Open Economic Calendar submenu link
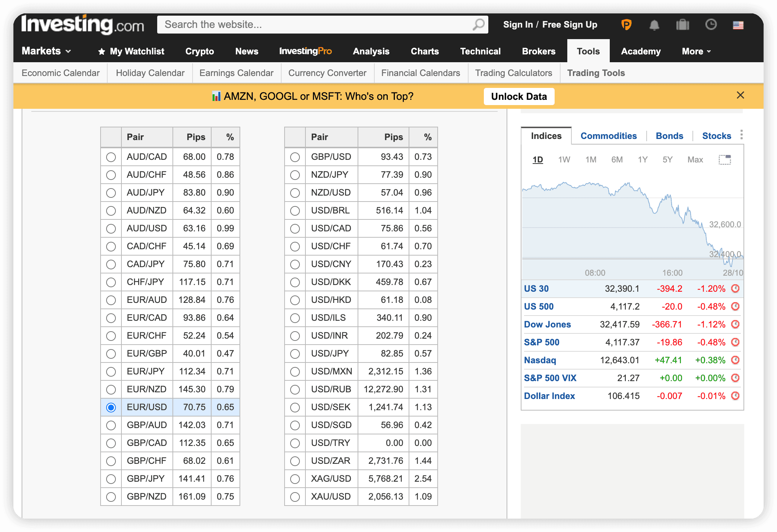 60,73
